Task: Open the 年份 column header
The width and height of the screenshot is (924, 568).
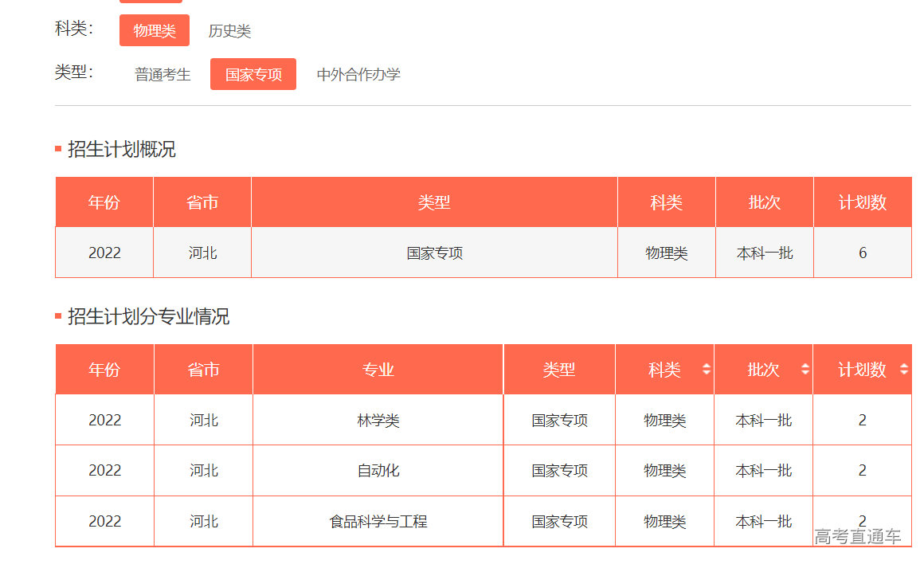Action: [x=104, y=369]
